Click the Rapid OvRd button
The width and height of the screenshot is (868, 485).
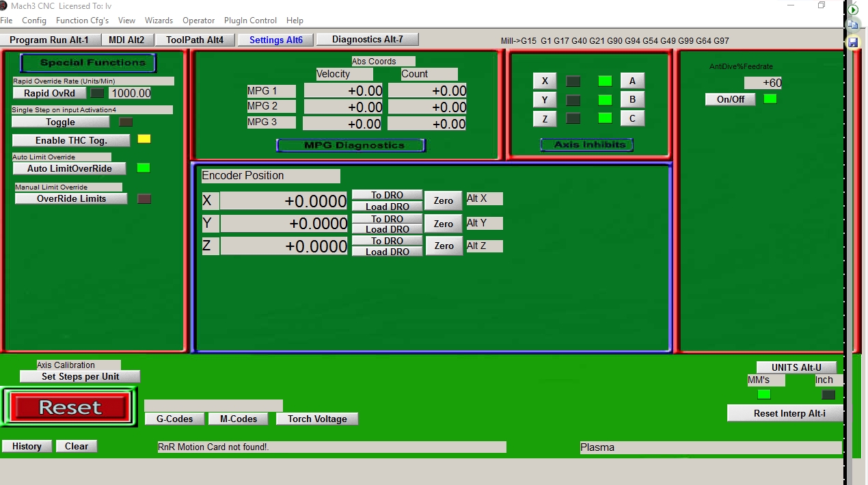pyautogui.click(x=49, y=93)
